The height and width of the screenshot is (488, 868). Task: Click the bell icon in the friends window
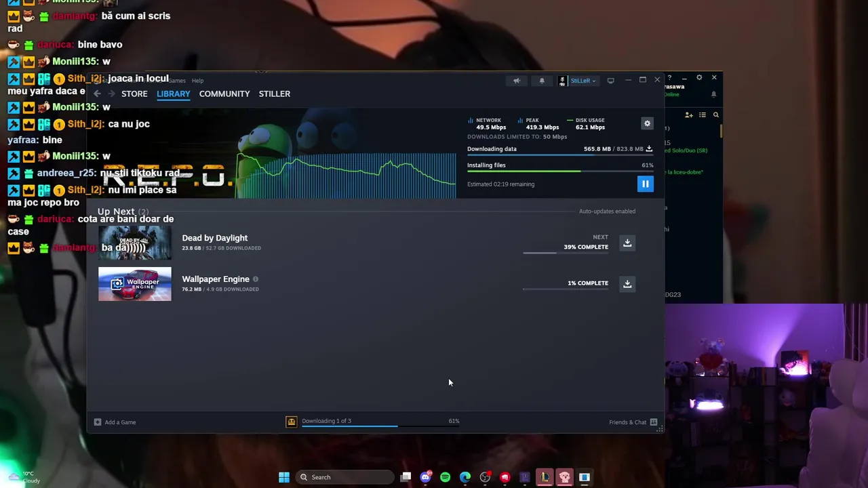click(x=713, y=95)
